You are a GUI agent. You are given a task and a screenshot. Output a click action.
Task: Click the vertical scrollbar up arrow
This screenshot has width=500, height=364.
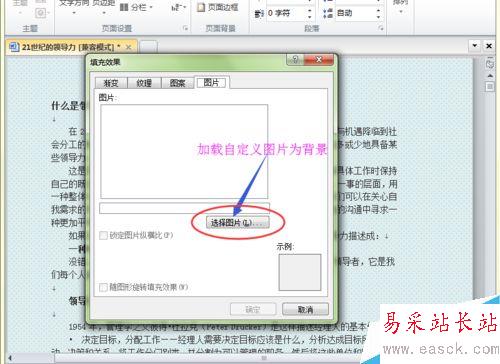(490, 76)
